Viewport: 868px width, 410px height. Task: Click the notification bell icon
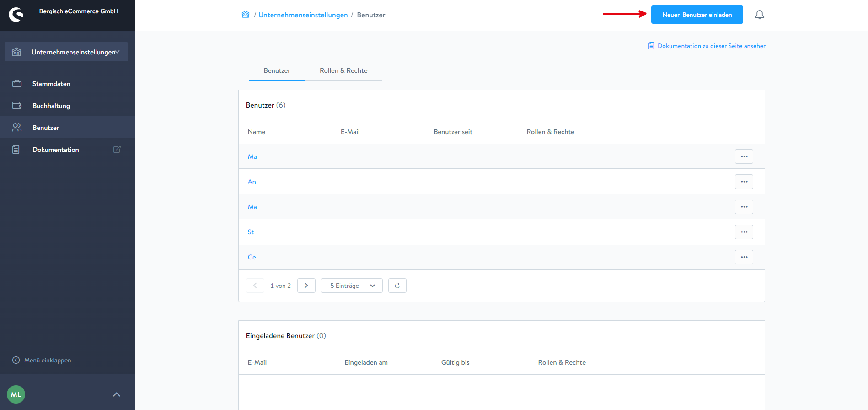pos(759,15)
